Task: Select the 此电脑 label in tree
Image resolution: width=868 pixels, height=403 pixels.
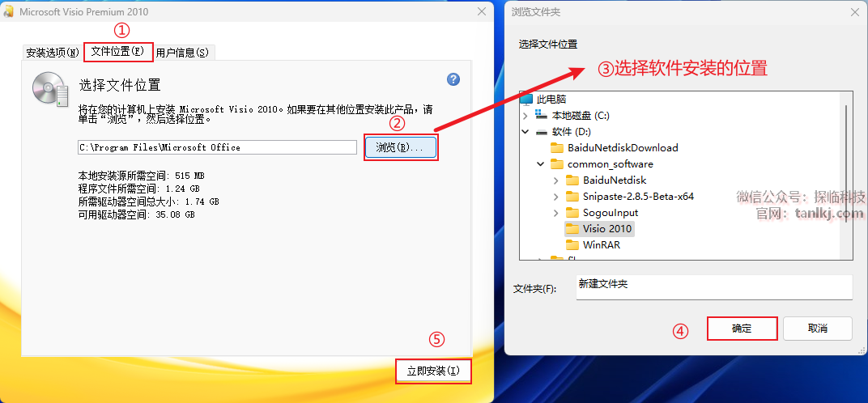Action: click(x=551, y=100)
